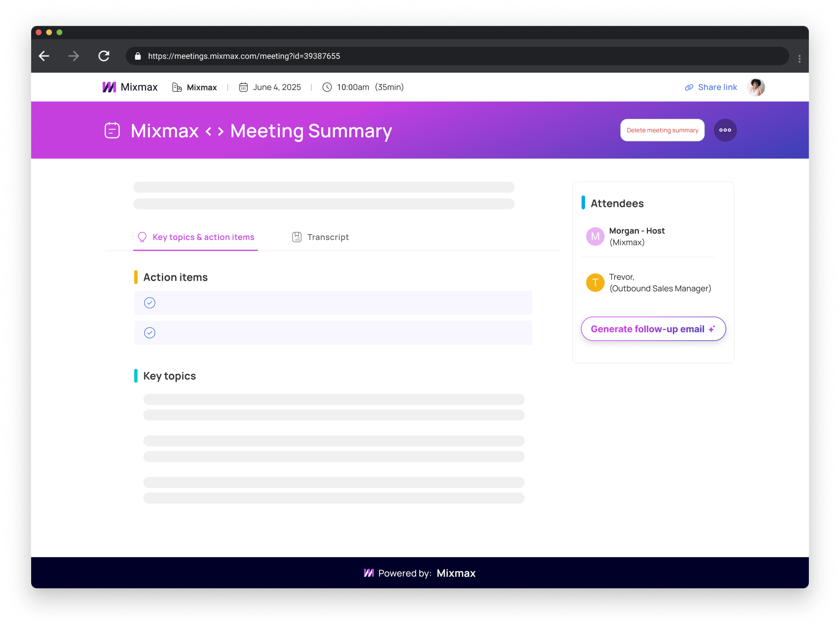840x626 pixels.
Task: Click Delete meeting summary button
Action: click(x=662, y=130)
